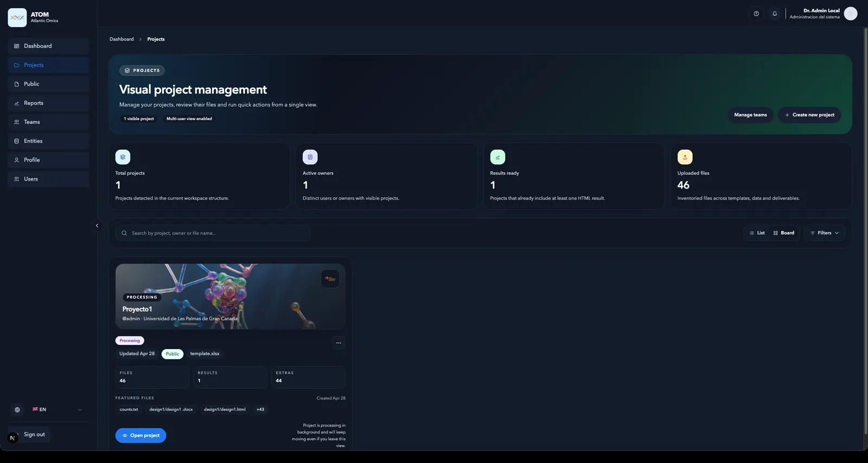Image resolution: width=868 pixels, height=463 pixels.
Task: Click the Open project button
Action: point(141,435)
